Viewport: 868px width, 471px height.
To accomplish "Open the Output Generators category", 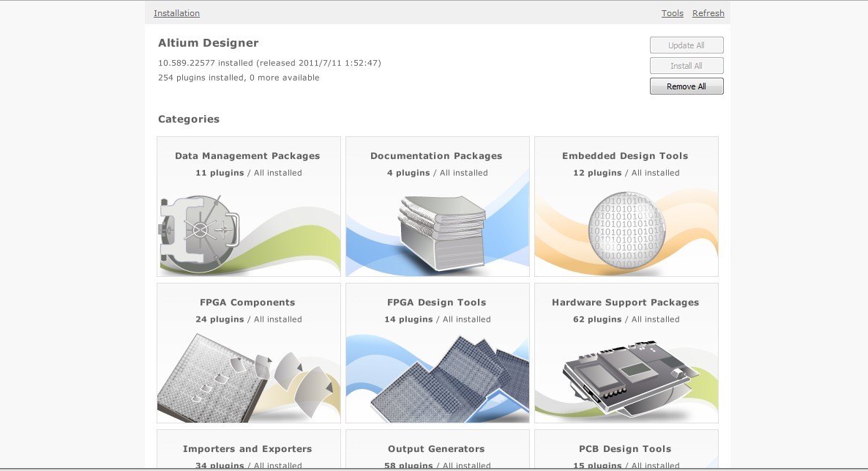I will pos(438,449).
